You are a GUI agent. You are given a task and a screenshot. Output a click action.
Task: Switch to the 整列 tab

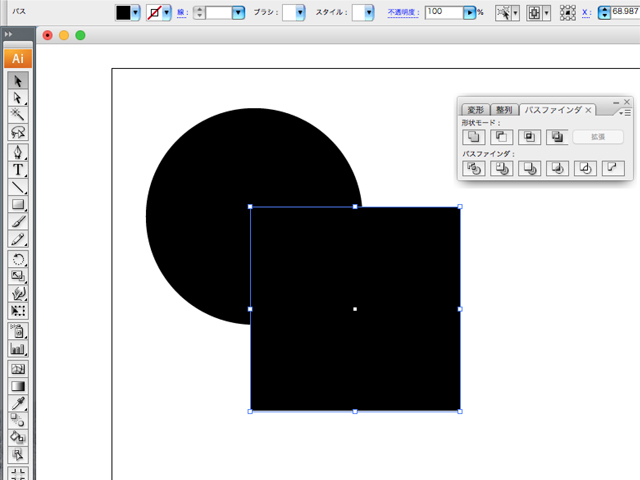click(505, 110)
